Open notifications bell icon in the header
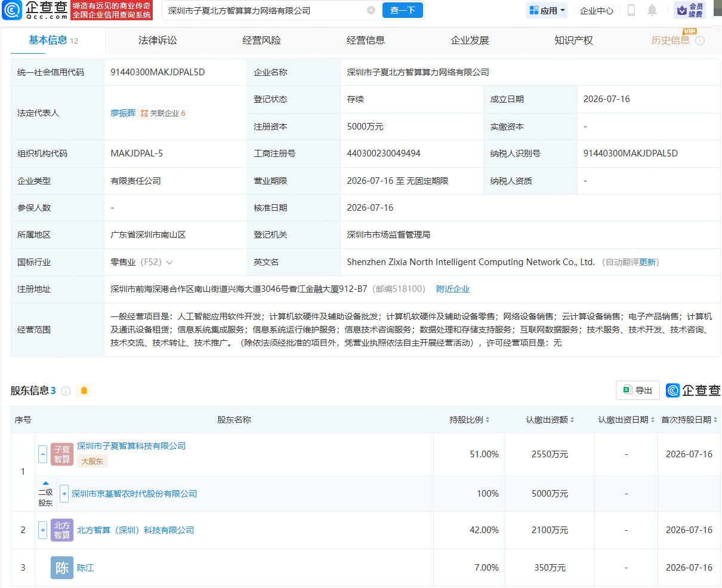This screenshot has height=588, width=722. pyautogui.click(x=652, y=10)
